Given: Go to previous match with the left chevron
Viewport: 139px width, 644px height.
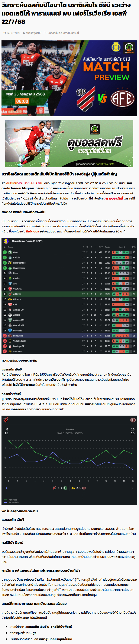Looking at the screenshot, I should [7, 488].
